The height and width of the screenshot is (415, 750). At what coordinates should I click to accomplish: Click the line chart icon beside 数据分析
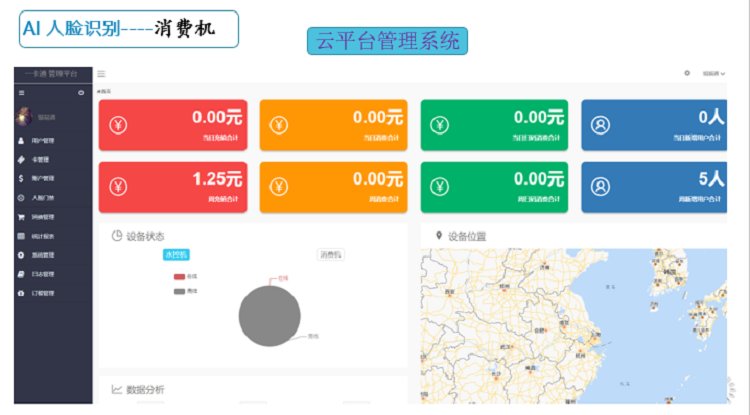pos(117,389)
